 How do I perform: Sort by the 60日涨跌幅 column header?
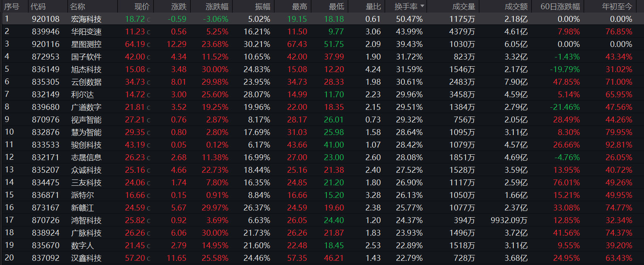click(x=561, y=6)
